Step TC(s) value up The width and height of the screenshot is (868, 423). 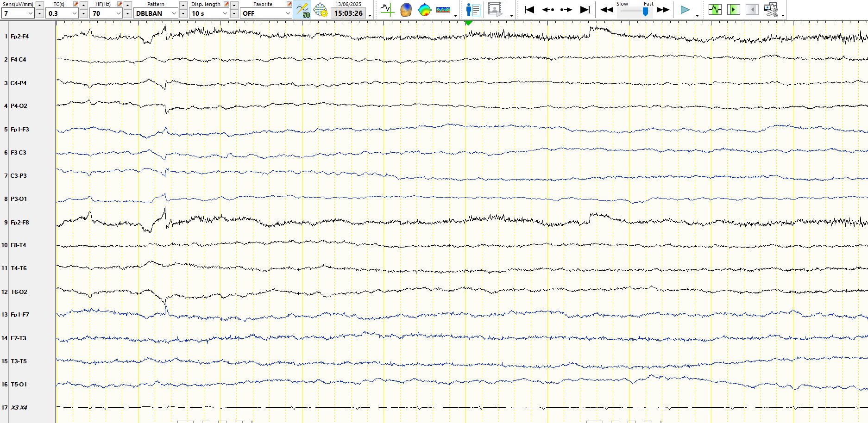pyautogui.click(x=83, y=5)
